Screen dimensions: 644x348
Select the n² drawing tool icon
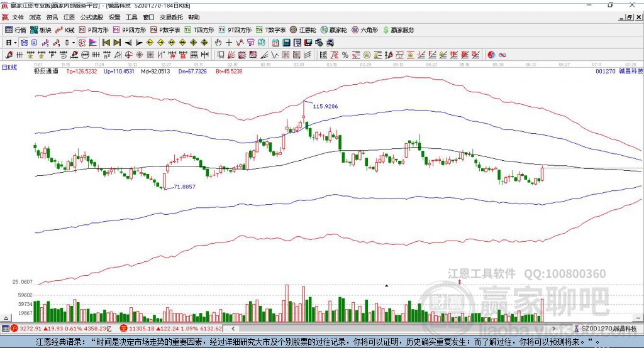coord(107,55)
